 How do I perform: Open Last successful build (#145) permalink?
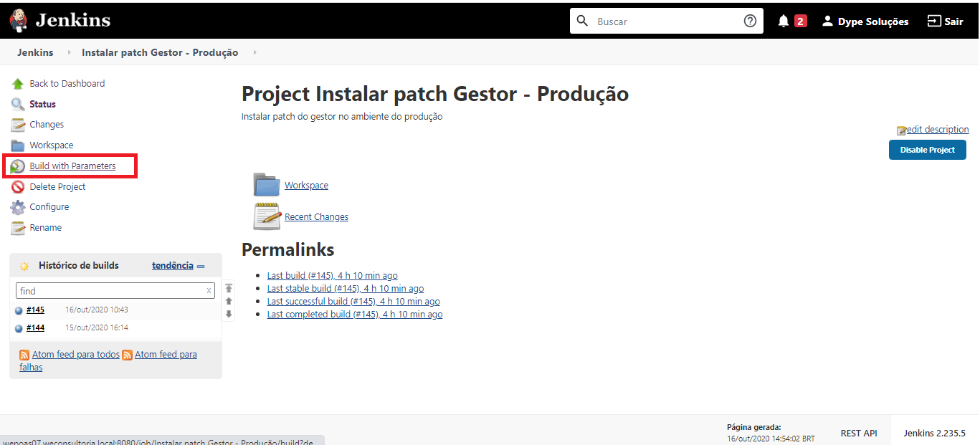click(x=353, y=302)
